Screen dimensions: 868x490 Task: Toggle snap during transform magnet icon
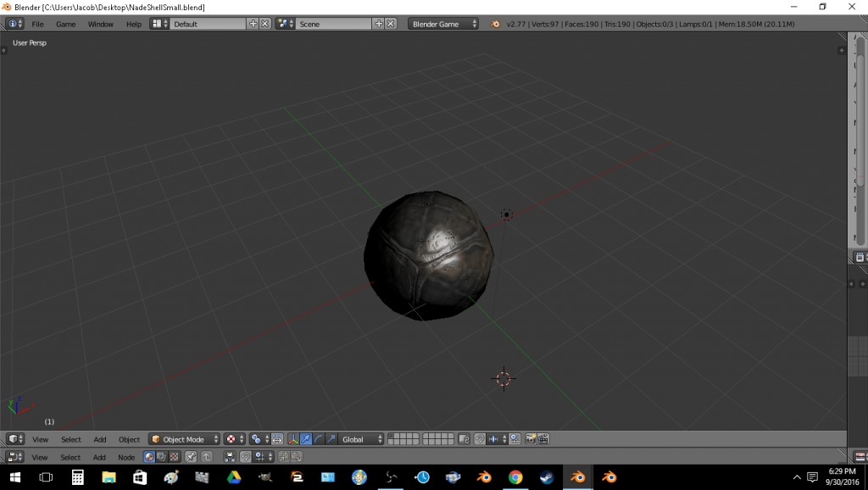click(x=480, y=439)
